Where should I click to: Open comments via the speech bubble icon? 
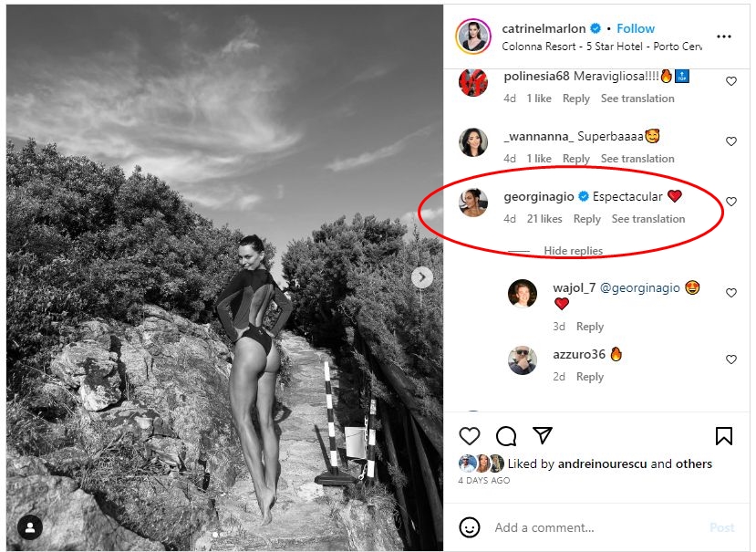[506, 436]
